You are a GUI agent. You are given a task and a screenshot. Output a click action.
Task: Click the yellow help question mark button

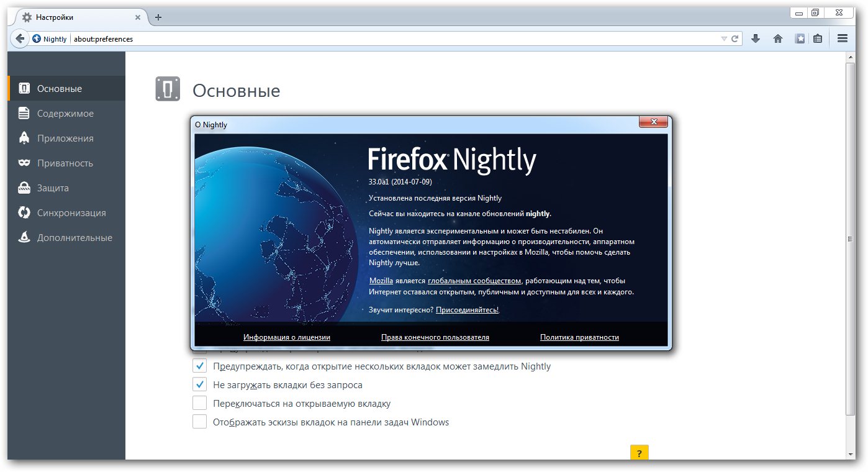639,452
